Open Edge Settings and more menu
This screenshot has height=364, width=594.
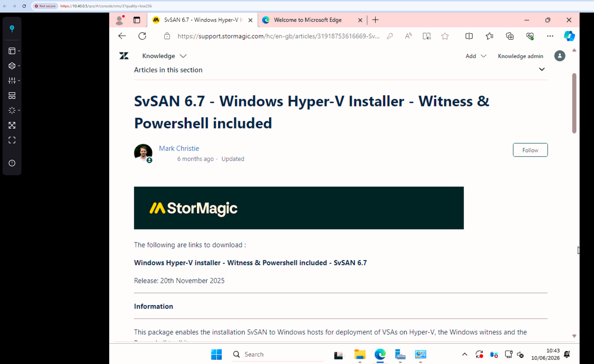tap(550, 36)
